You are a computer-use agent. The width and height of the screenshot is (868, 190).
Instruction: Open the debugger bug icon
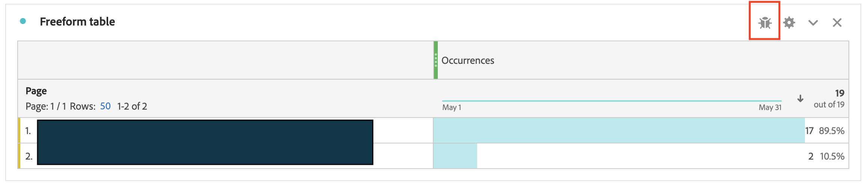pyautogui.click(x=765, y=23)
